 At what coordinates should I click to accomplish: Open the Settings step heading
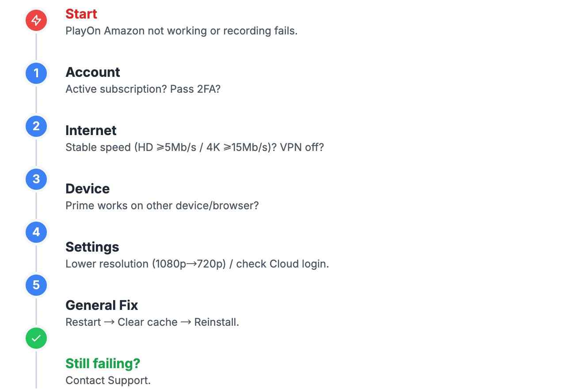92,247
